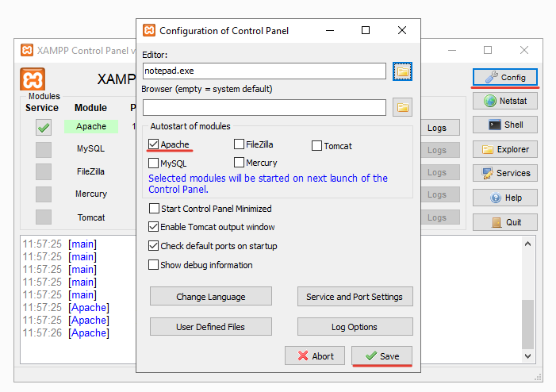Open the Explorer button
This screenshot has height=392, width=556.
tap(505, 149)
